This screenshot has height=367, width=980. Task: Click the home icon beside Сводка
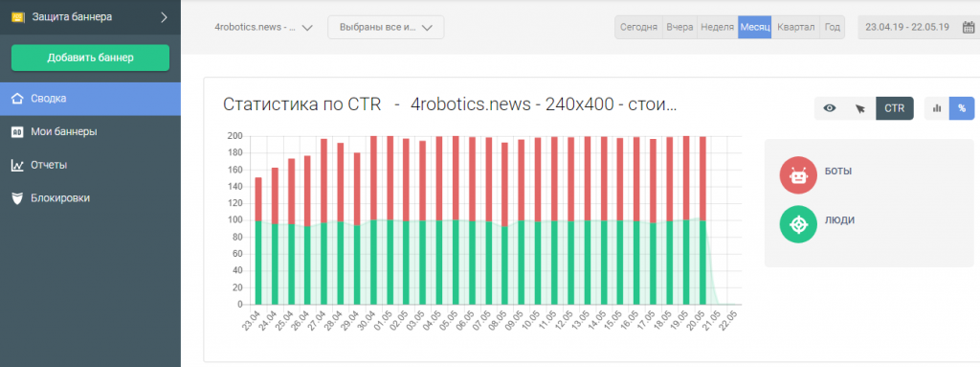click(x=17, y=99)
